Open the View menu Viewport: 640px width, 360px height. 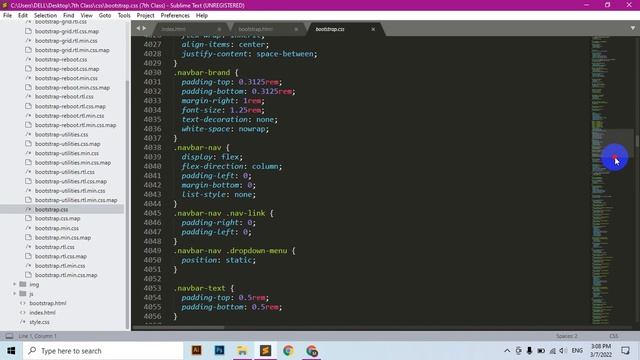coord(87,15)
